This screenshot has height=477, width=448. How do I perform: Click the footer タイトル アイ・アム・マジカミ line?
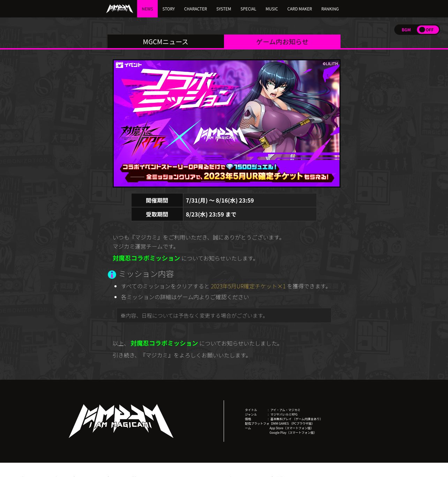(272, 410)
